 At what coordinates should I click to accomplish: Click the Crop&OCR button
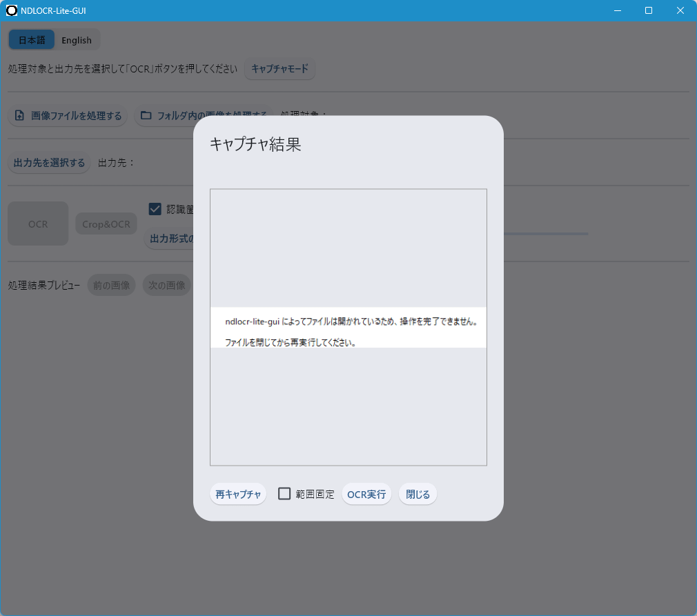click(106, 224)
